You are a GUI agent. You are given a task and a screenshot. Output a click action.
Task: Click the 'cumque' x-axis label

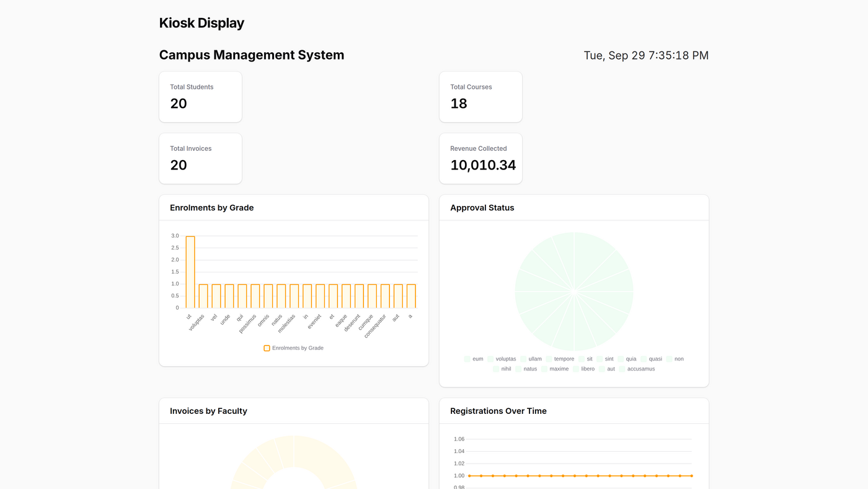(366, 321)
